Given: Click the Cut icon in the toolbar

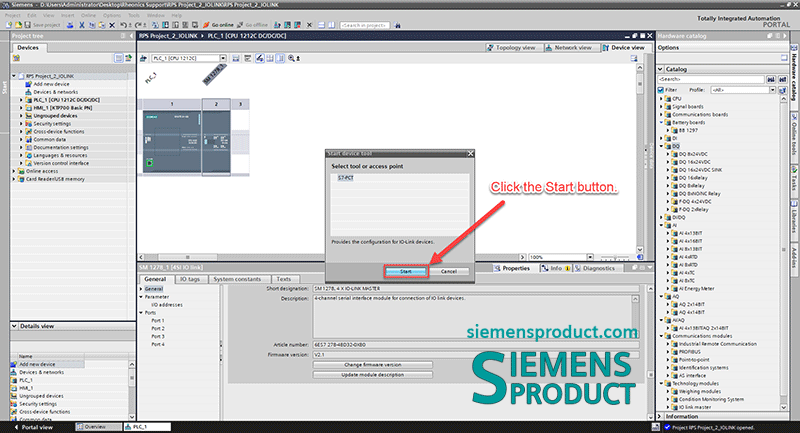Looking at the screenshot, I should (x=82, y=24).
